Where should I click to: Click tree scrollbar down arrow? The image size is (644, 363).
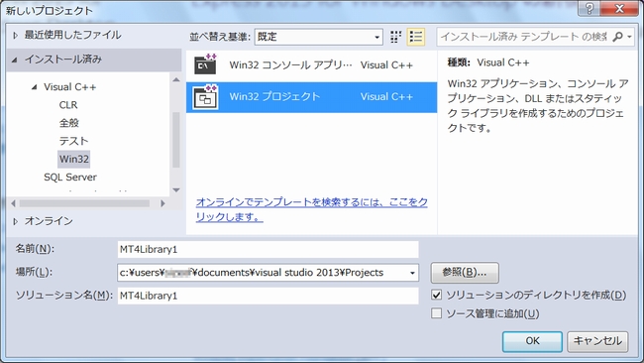click(176, 189)
